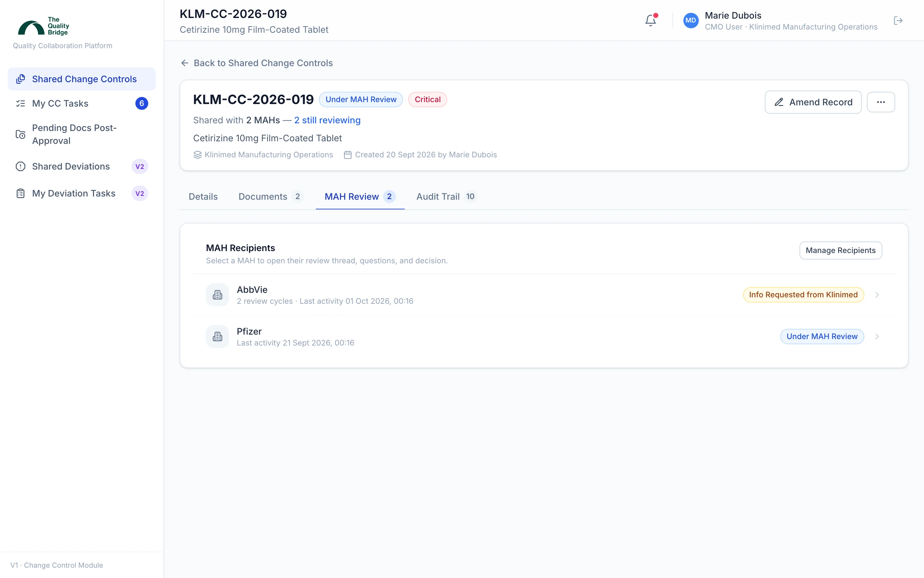The image size is (924, 578).
Task: Click the '2 still reviewing' link
Action: (327, 120)
